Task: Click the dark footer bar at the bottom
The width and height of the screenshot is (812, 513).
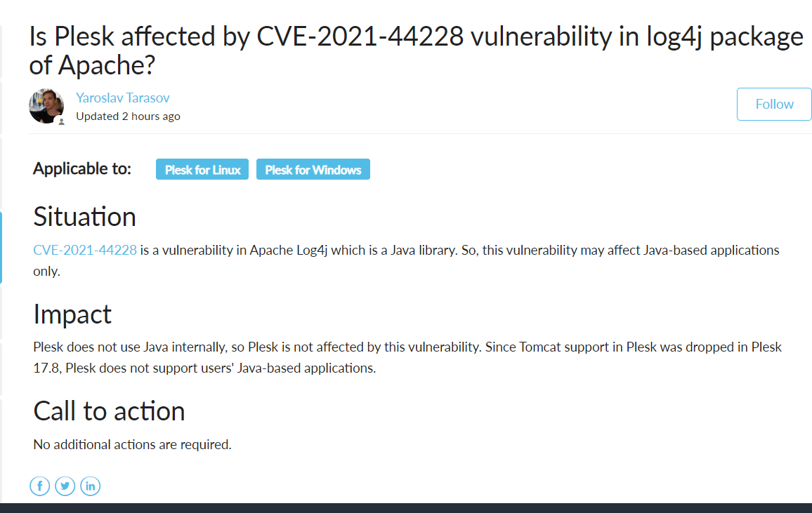Action: click(406, 508)
